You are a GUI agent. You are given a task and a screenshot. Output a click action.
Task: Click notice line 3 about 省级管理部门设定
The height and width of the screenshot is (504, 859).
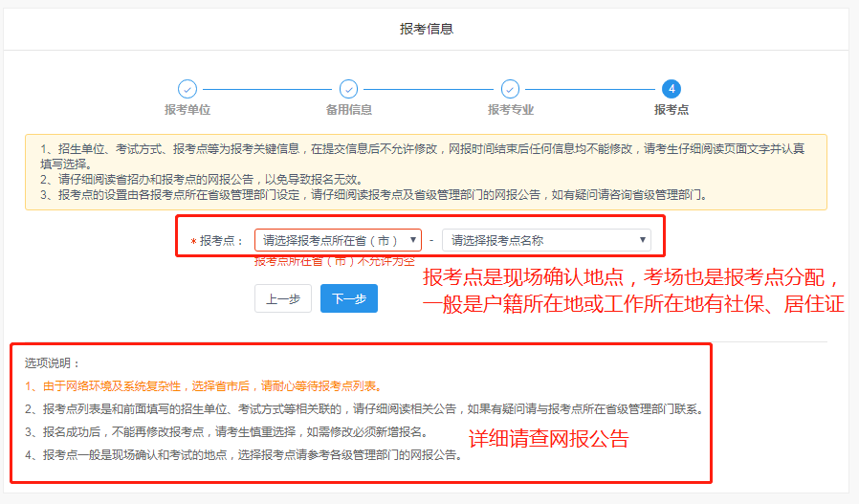click(x=375, y=194)
